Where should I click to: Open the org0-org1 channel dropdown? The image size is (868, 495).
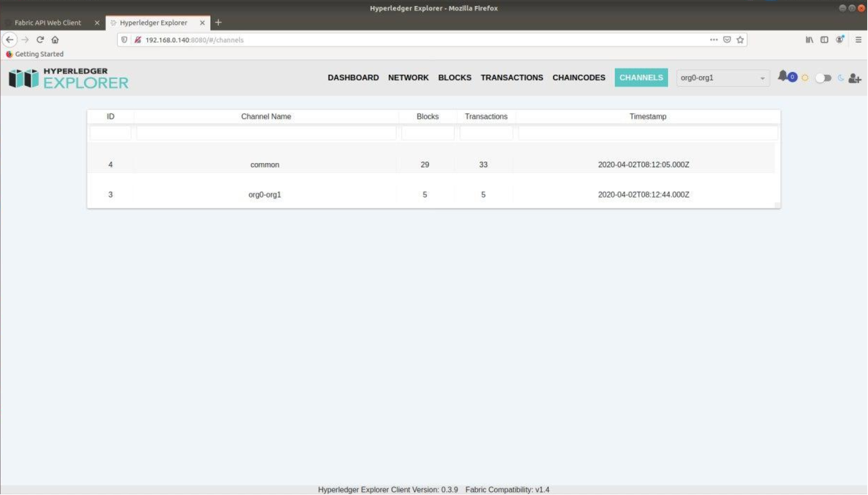[723, 78]
